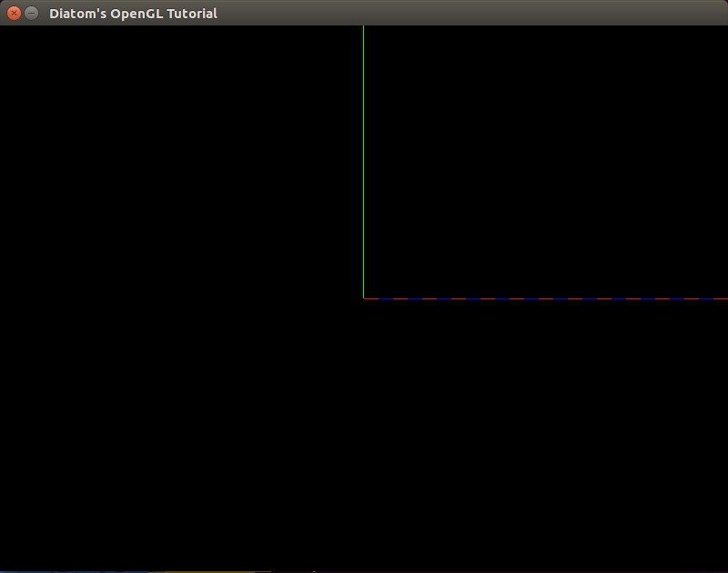The height and width of the screenshot is (573, 728).
Task: Click the first blue dash nearest the origin
Action: tap(386, 298)
